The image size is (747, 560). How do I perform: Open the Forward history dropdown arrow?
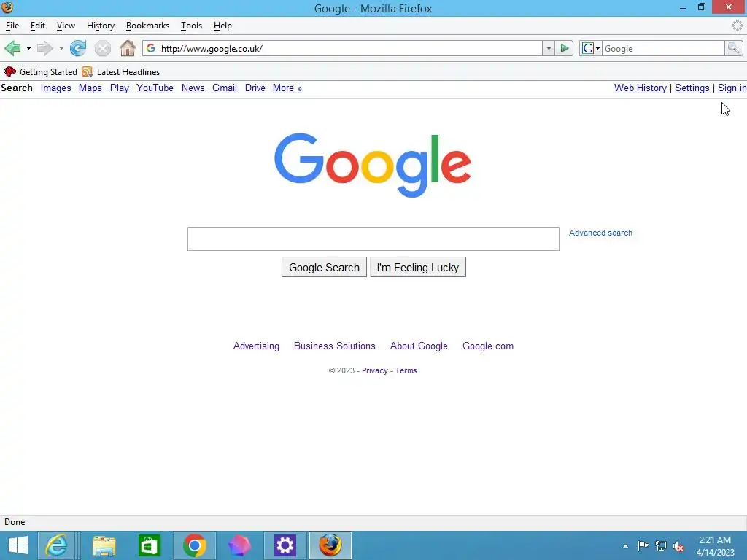61,48
